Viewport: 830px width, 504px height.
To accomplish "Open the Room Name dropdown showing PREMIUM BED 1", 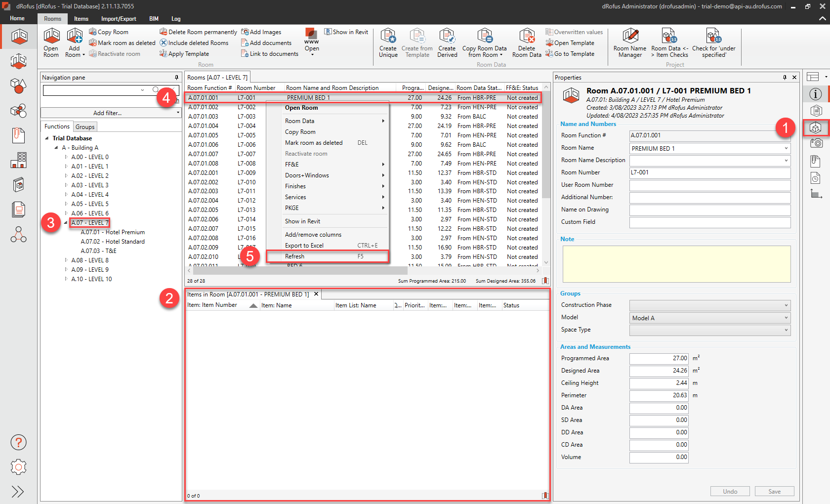I will click(x=786, y=148).
